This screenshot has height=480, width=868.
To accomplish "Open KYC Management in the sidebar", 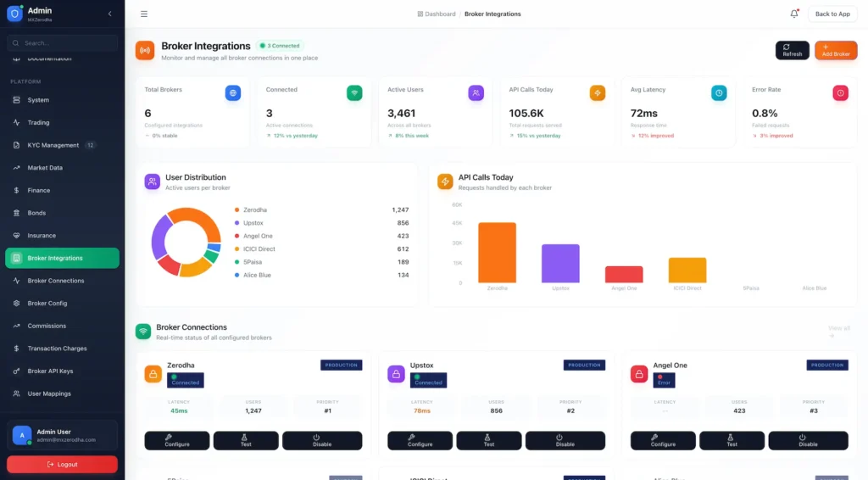I will click(62, 145).
